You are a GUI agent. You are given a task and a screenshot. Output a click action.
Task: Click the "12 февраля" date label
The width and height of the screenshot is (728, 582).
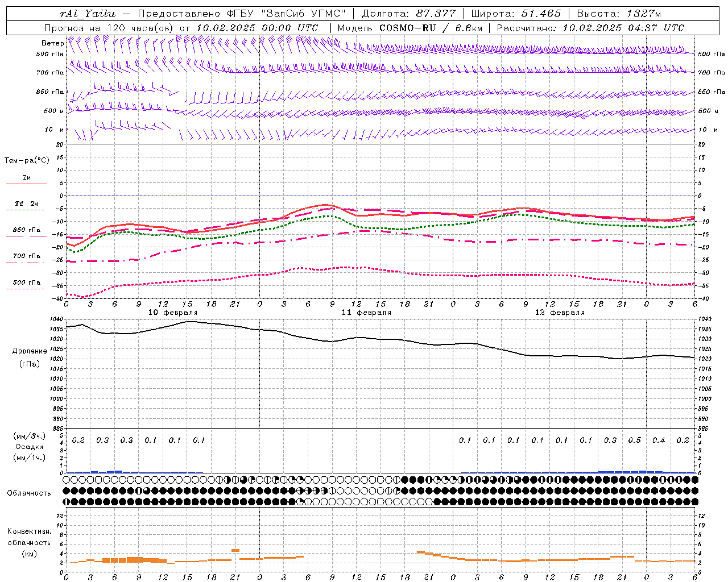tap(560, 313)
